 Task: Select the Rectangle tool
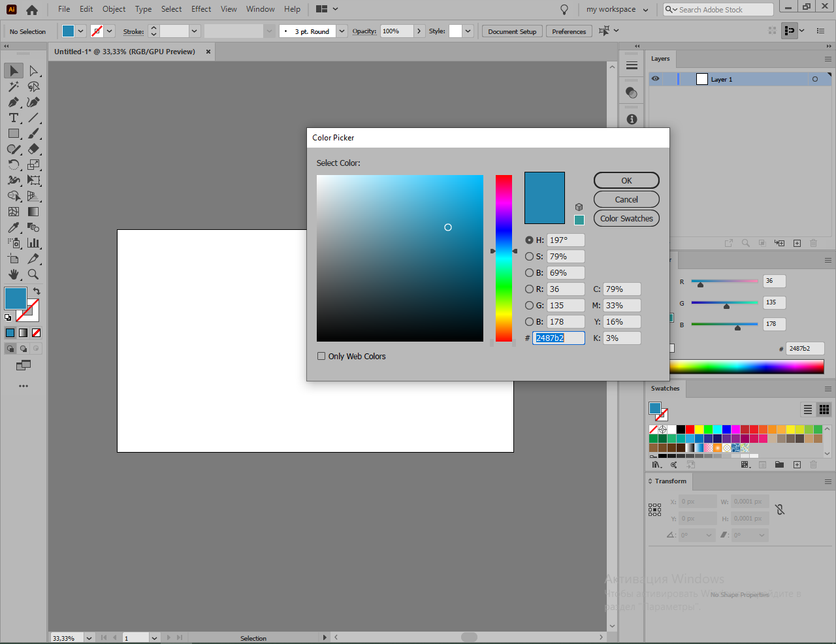[14, 133]
